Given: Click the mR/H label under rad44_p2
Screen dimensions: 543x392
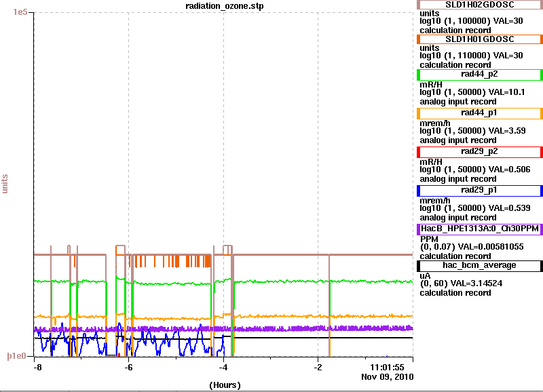Looking at the screenshot, I should pos(431,84).
